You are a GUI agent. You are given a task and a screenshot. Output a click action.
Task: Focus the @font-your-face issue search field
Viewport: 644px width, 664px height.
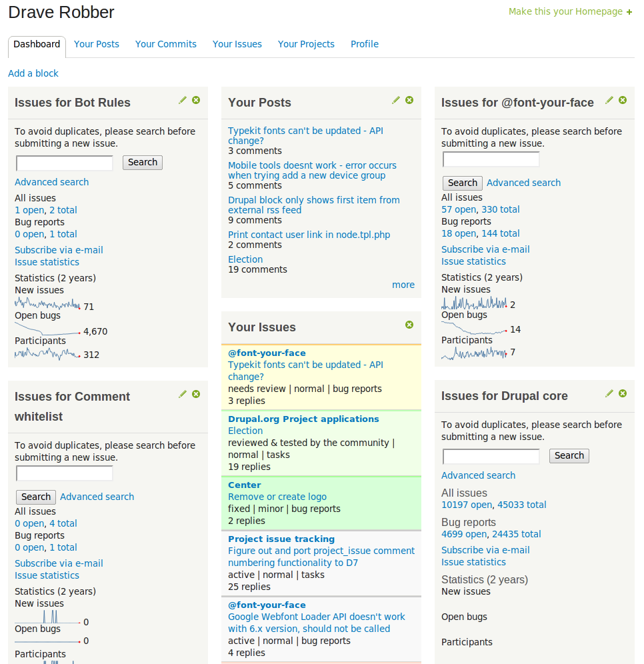coord(491,159)
